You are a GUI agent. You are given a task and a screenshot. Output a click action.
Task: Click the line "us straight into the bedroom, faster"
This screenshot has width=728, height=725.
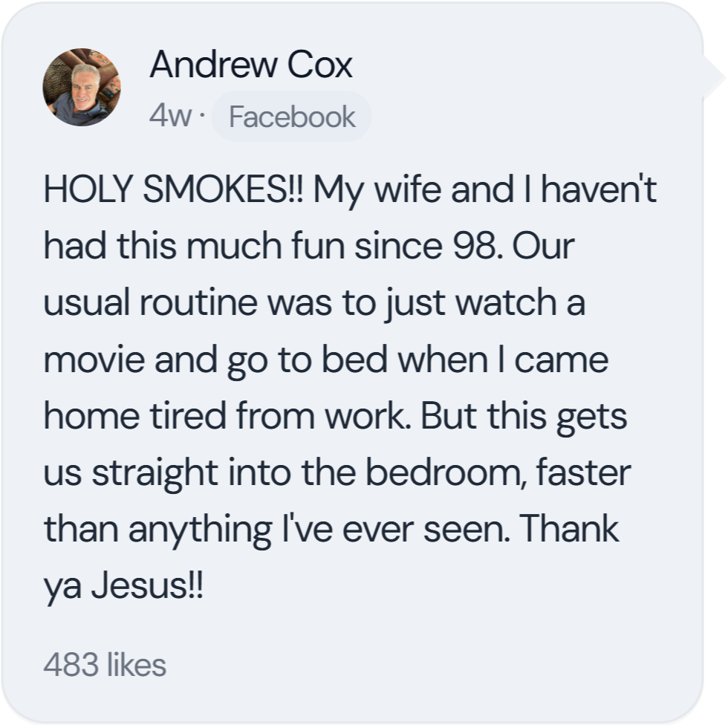point(338,472)
